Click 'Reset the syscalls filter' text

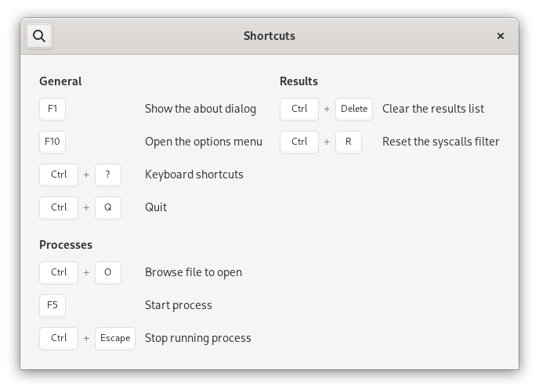tap(441, 142)
